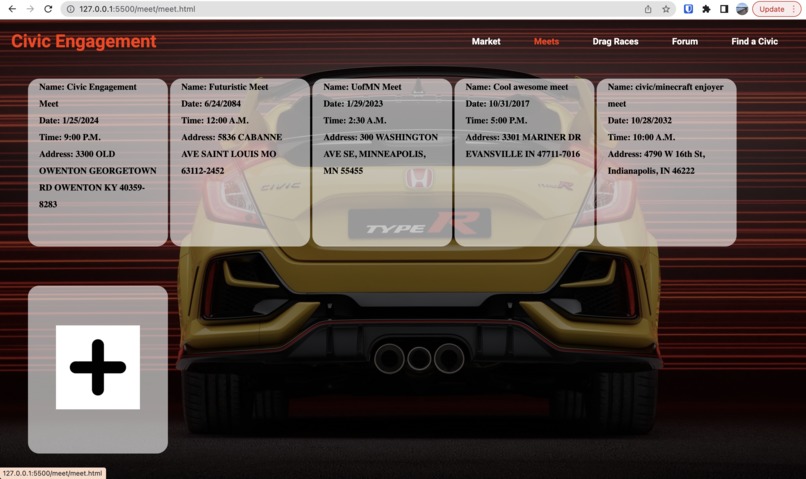806x479 pixels.
Task: Click the Time: 2:30 A.M. text
Action: click(x=355, y=120)
